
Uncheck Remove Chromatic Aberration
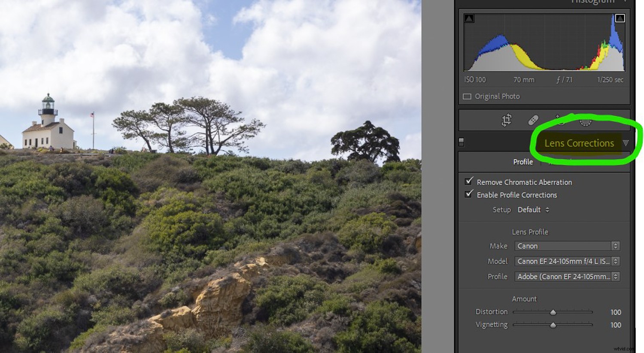click(468, 181)
